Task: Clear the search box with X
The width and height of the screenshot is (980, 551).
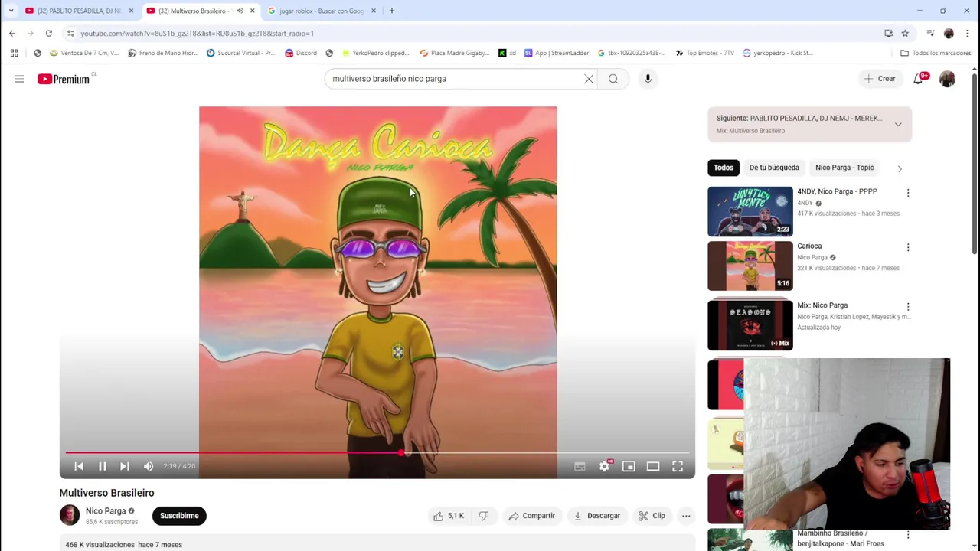Action: (589, 79)
